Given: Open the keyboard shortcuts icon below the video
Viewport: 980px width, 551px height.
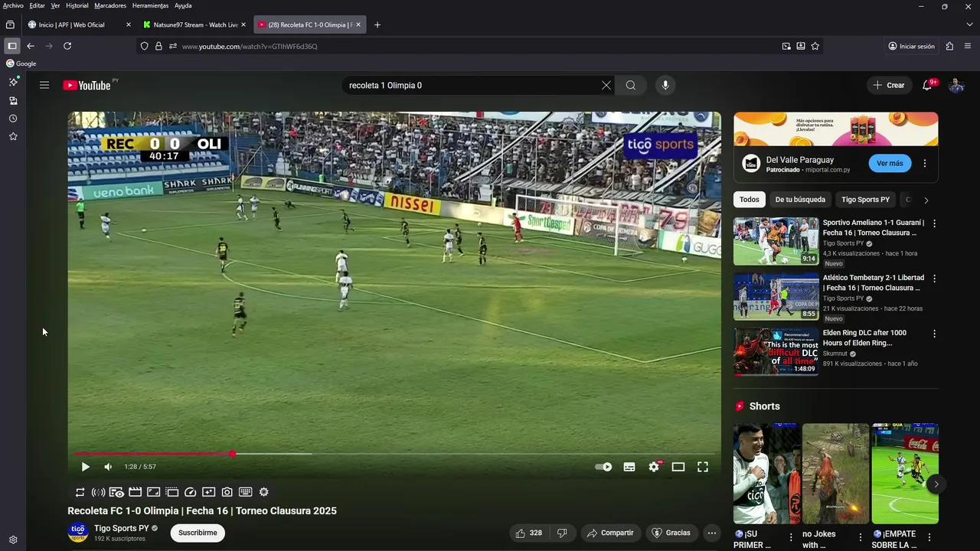Looking at the screenshot, I should [246, 492].
